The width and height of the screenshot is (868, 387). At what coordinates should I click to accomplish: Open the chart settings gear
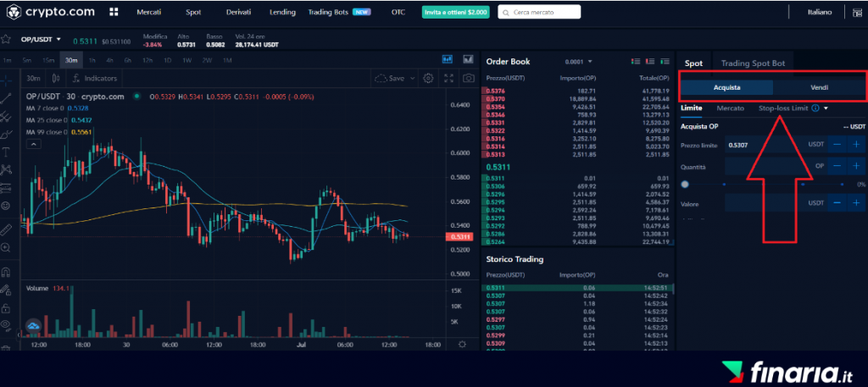428,79
